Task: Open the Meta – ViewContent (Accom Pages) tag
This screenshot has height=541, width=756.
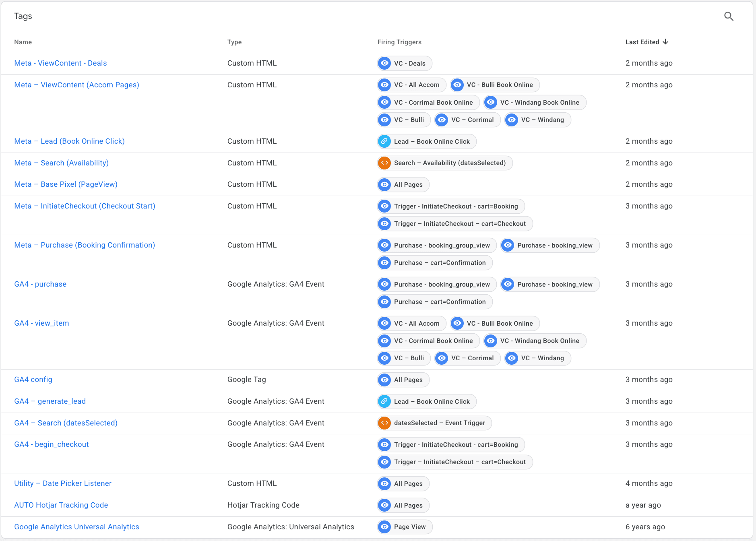Action: (76, 85)
